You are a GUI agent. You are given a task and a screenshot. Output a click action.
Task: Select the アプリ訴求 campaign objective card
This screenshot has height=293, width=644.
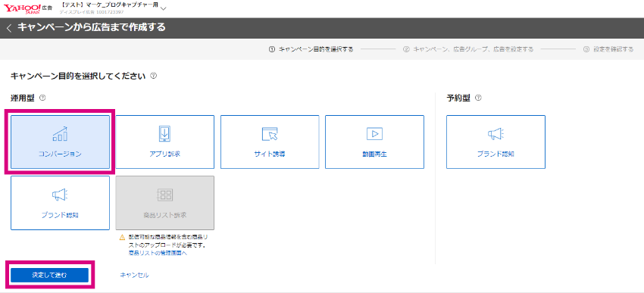164,142
